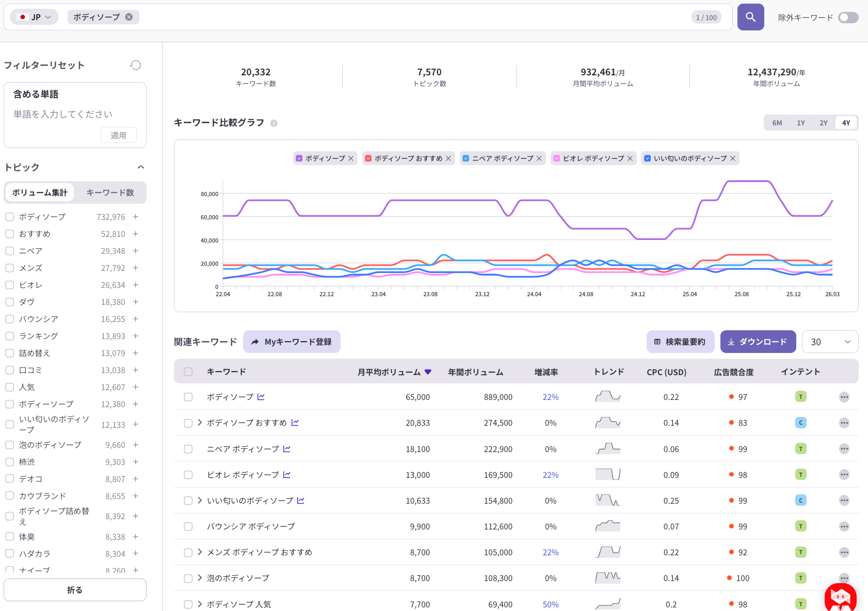
Task: Select the 1Y graph range tab
Action: (x=800, y=123)
